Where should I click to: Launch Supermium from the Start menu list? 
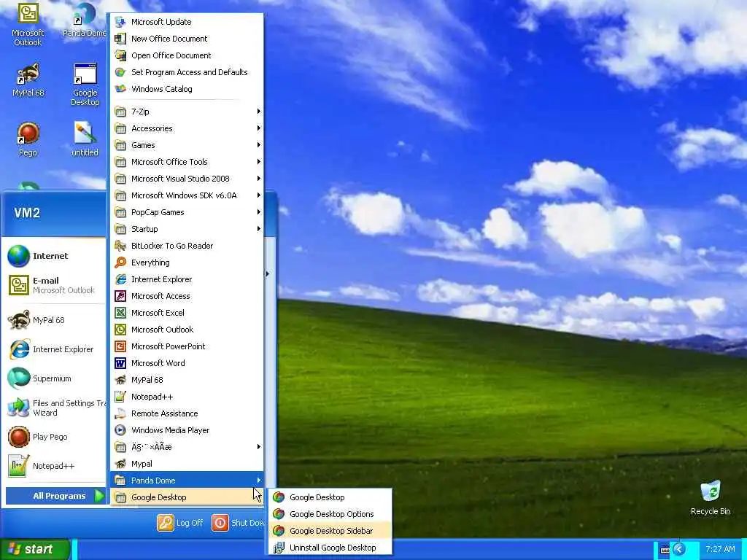pos(53,378)
